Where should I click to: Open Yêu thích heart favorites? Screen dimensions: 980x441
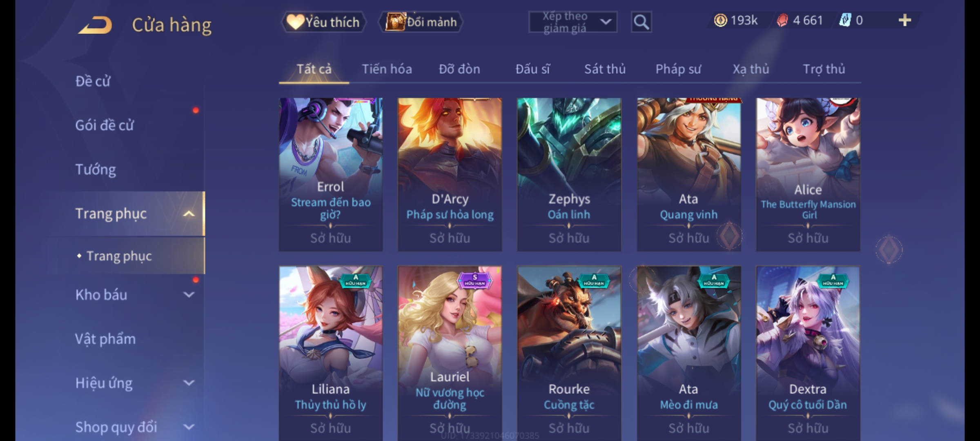(323, 22)
